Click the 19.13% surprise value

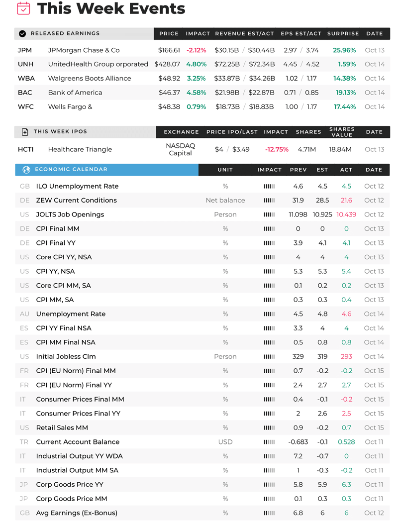click(346, 93)
